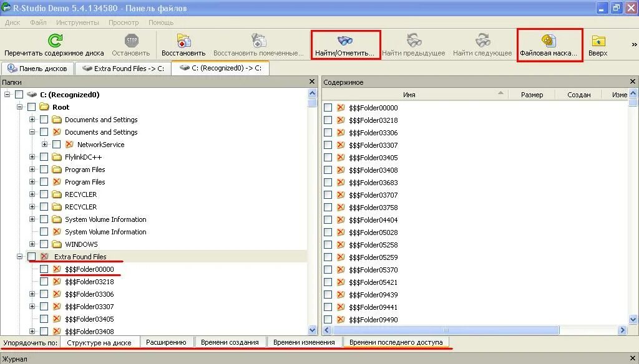Click folder tree scroll-down arrow

[312, 330]
